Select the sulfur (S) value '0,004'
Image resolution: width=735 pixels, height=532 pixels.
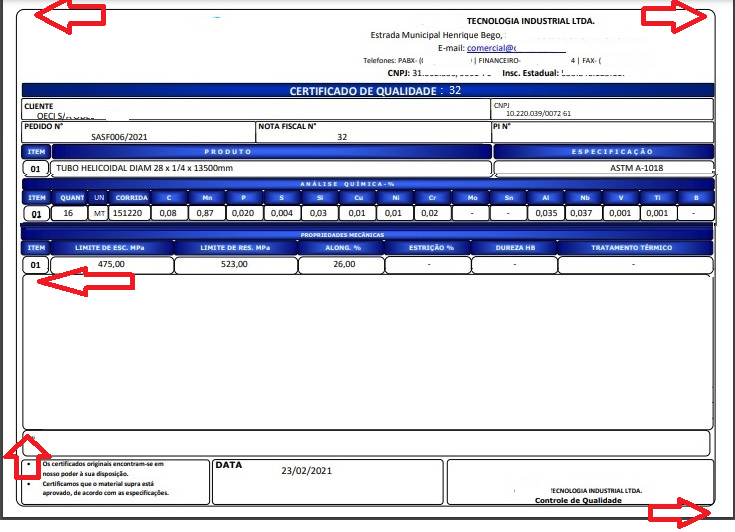tap(282, 213)
